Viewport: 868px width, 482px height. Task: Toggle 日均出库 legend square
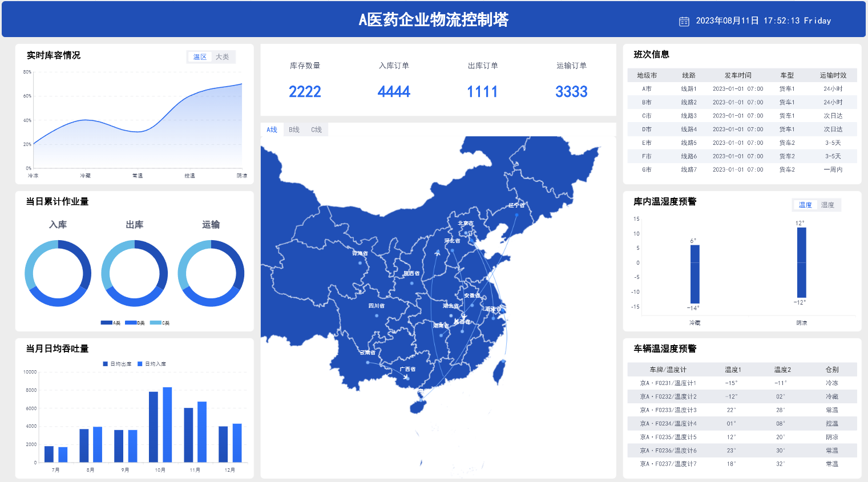pyautogui.click(x=105, y=364)
